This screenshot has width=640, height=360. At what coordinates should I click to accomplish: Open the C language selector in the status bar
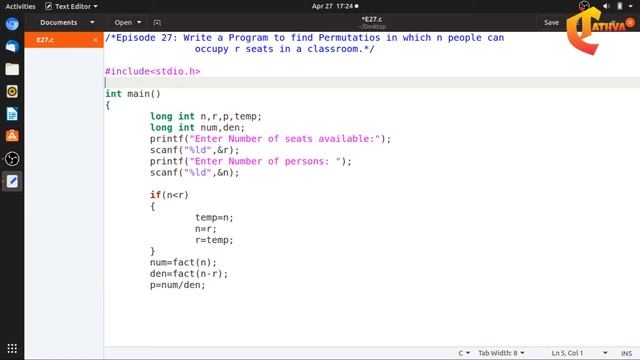coord(464,353)
